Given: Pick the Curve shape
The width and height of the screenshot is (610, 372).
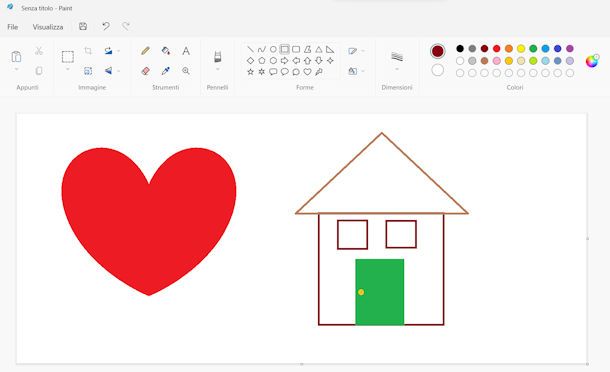Looking at the screenshot, I should (x=262, y=49).
